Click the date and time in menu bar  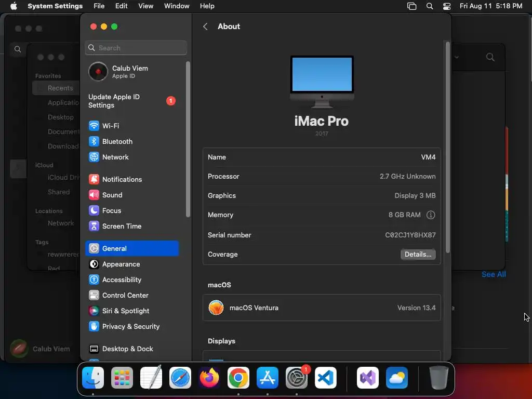[490, 6]
